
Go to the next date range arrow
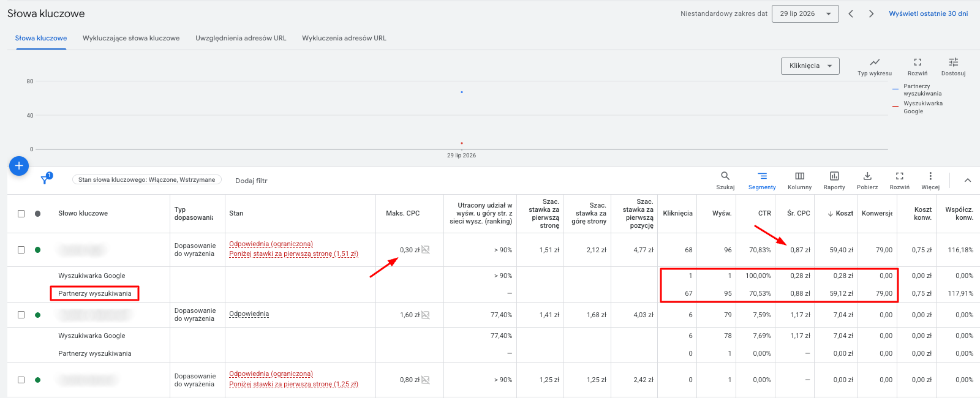(871, 13)
